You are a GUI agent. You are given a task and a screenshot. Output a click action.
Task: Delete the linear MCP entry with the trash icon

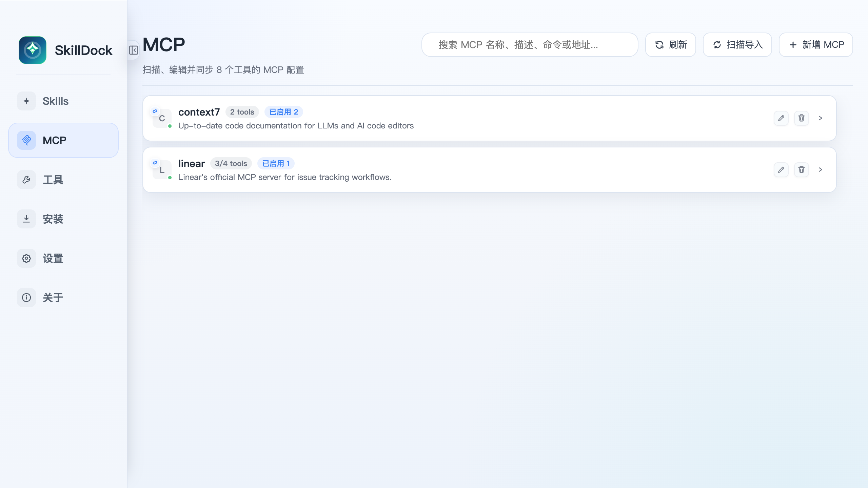tap(802, 170)
